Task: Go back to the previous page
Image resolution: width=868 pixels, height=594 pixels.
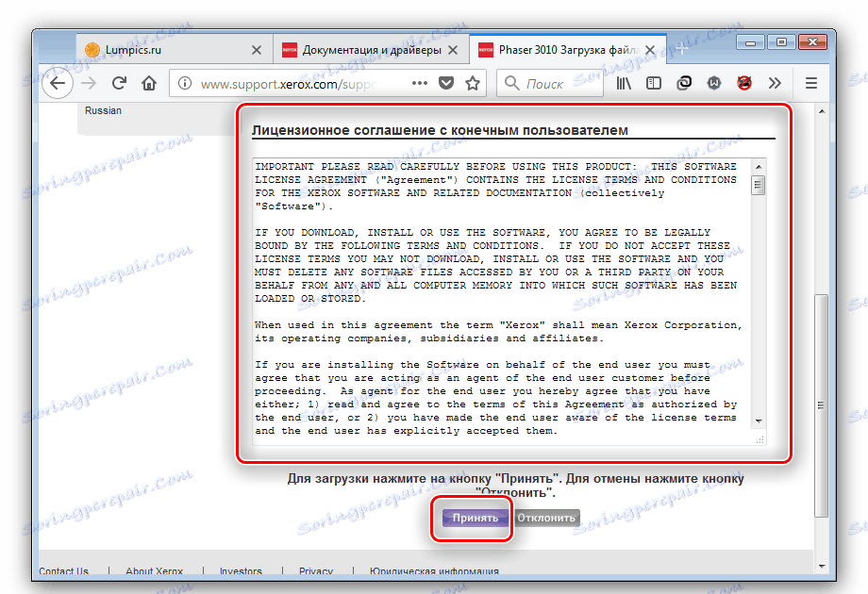Action: coord(58,84)
